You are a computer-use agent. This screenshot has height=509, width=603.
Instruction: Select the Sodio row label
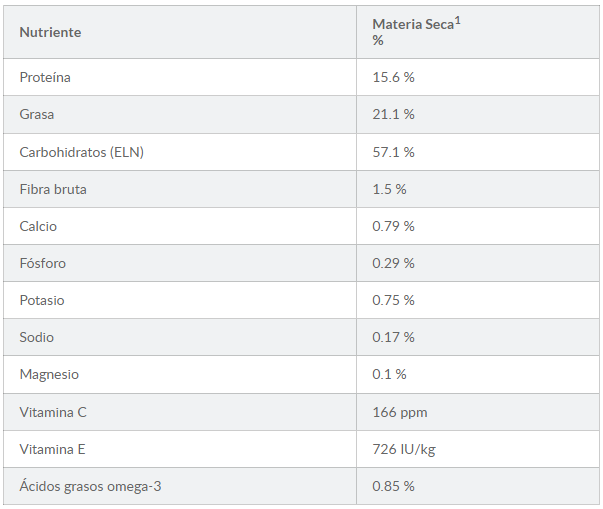(x=37, y=337)
